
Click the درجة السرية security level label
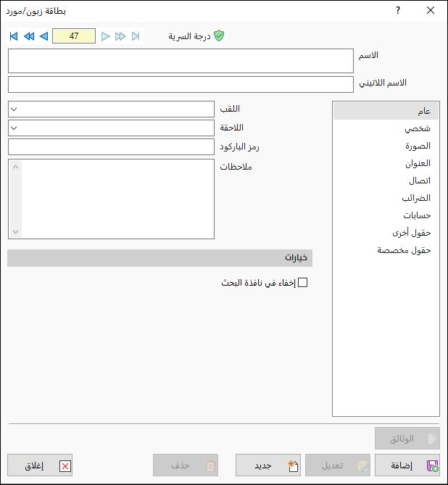189,36
